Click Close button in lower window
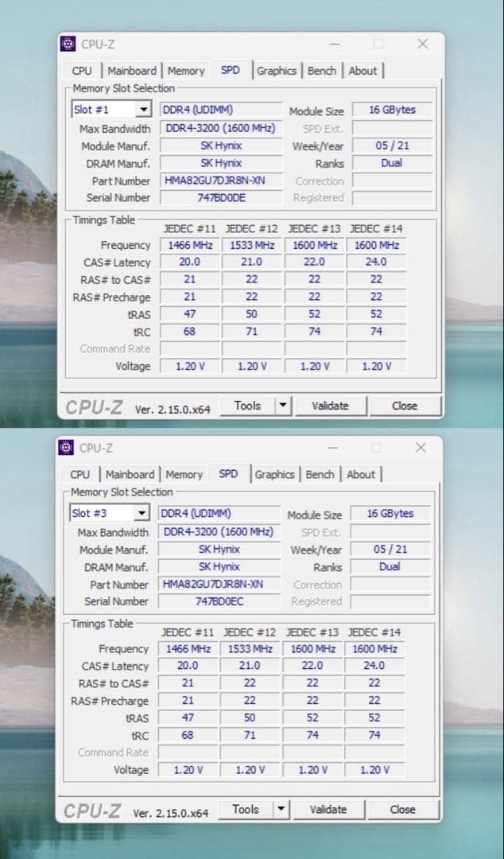Image resolution: width=504 pixels, height=859 pixels. point(403,809)
